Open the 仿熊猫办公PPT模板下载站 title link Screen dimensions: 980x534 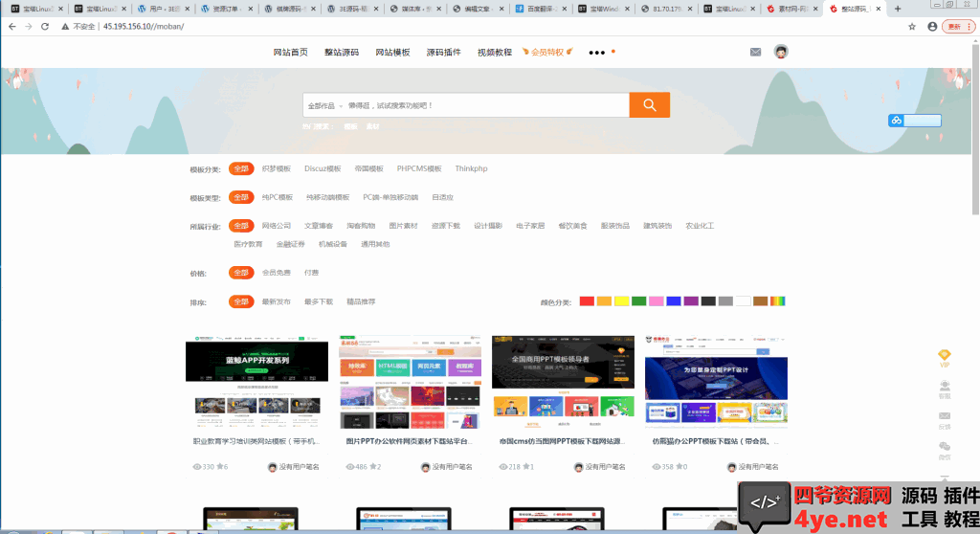(x=715, y=442)
